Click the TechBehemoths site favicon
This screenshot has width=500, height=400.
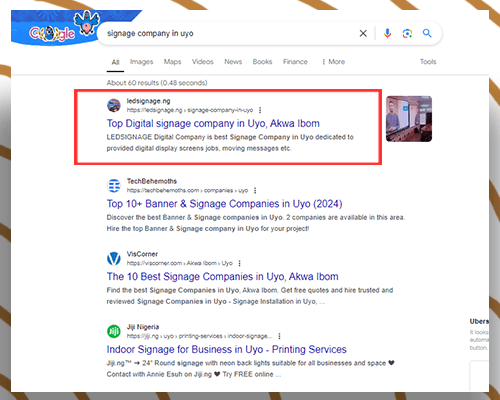(x=114, y=186)
